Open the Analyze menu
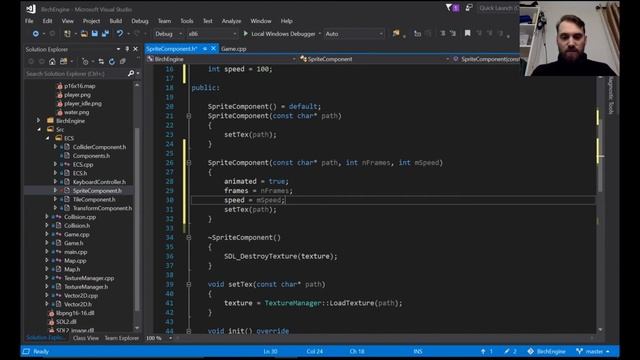Image resolution: width=640 pixels, height=360 pixels. coord(231,21)
